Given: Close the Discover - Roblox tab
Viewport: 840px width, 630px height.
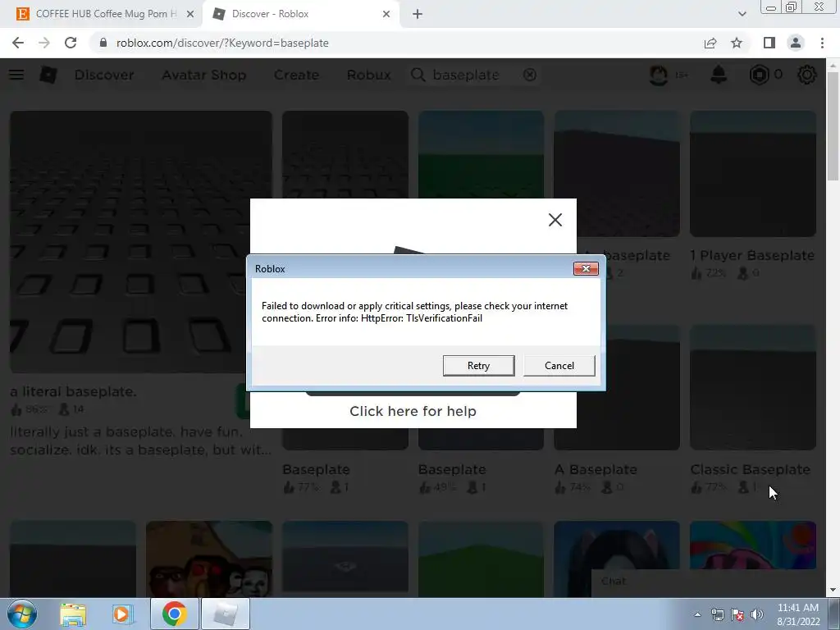Looking at the screenshot, I should click(386, 14).
